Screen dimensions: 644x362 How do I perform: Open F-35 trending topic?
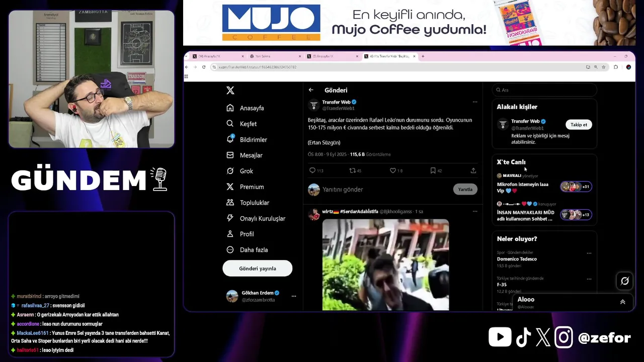tap(502, 285)
